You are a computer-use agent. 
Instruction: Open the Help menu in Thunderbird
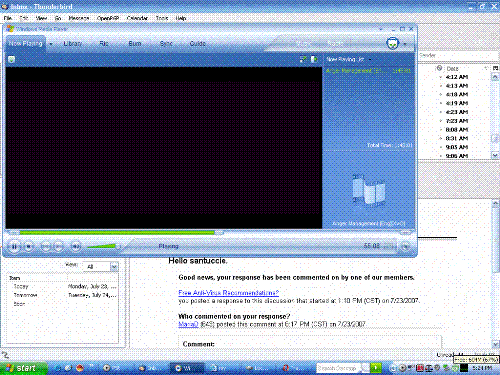pyautogui.click(x=181, y=18)
